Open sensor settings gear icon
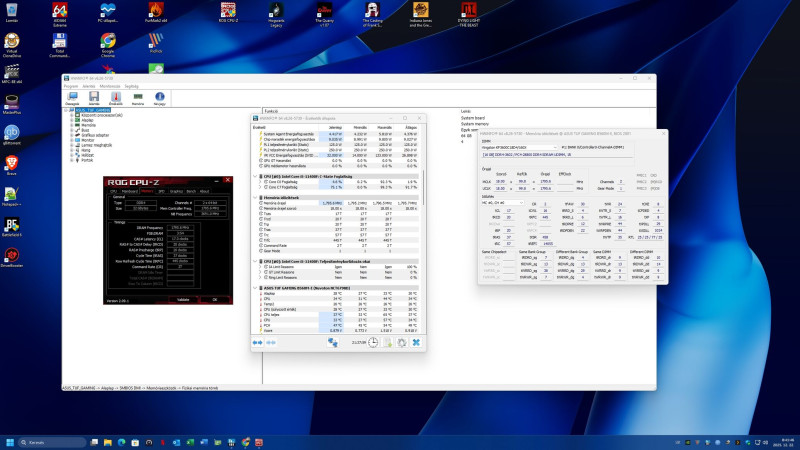The height and width of the screenshot is (450, 800). pyautogui.click(x=401, y=342)
